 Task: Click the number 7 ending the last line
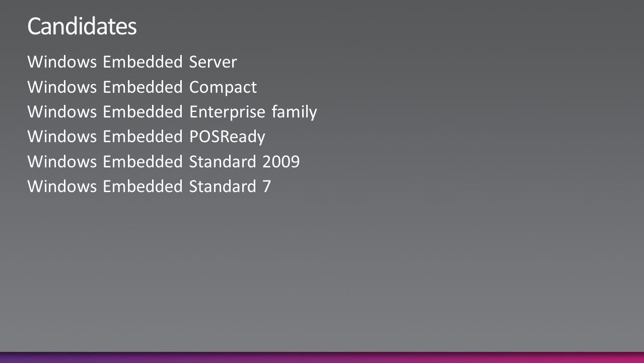(x=266, y=187)
